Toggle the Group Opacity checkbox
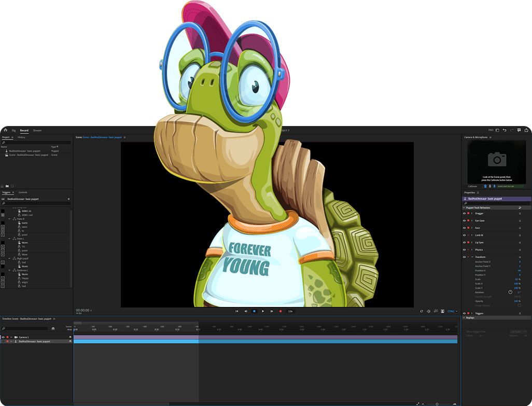 pos(519,305)
